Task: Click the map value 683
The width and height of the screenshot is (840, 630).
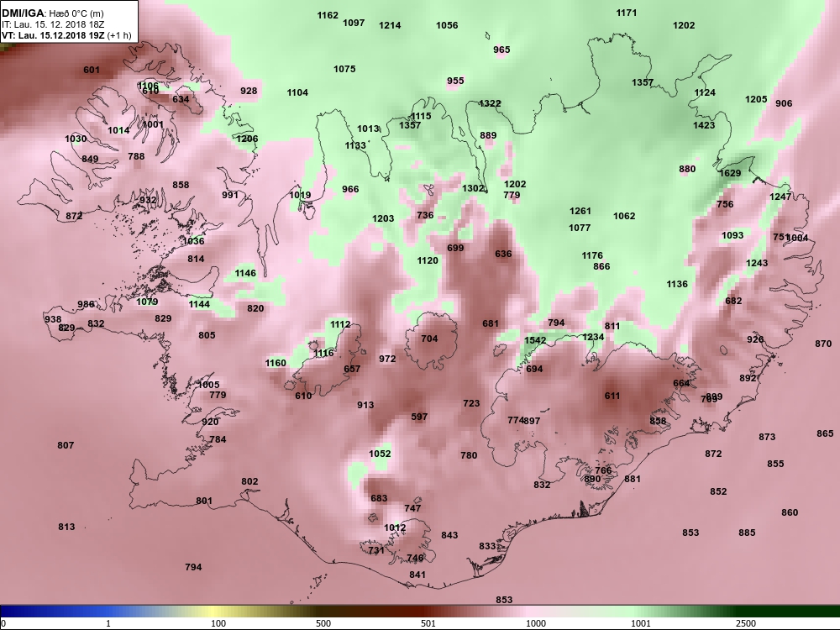Action: [x=379, y=498]
